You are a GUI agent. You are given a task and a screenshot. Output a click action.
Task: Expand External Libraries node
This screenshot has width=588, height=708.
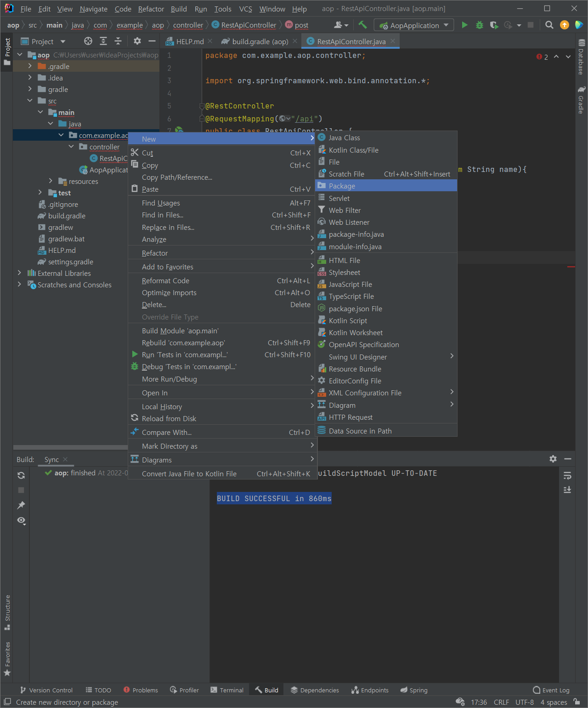[19, 273]
